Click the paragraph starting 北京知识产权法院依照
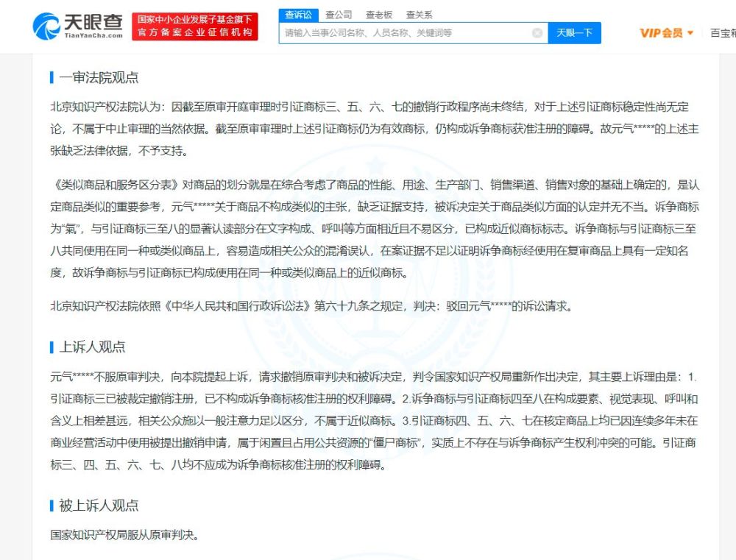The image size is (736, 560). click(x=312, y=307)
